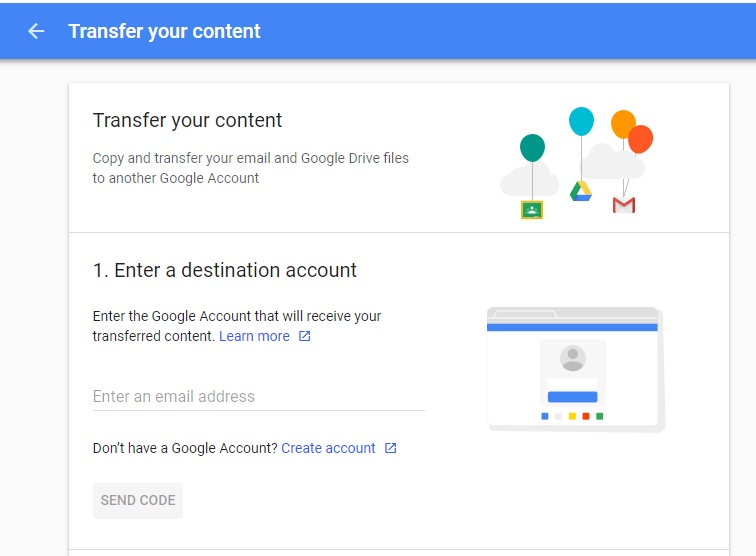Click the blue button inside the sign-in illustration

(x=573, y=397)
